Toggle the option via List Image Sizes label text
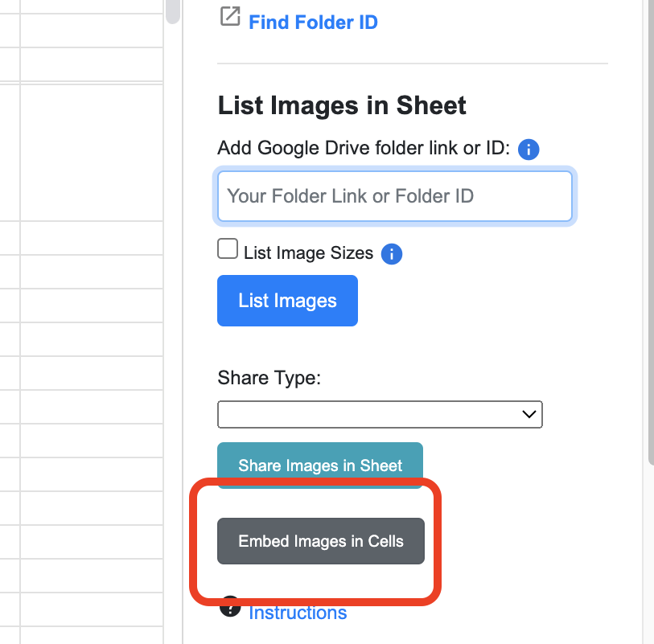Screen dimensions: 654x644 click(308, 253)
